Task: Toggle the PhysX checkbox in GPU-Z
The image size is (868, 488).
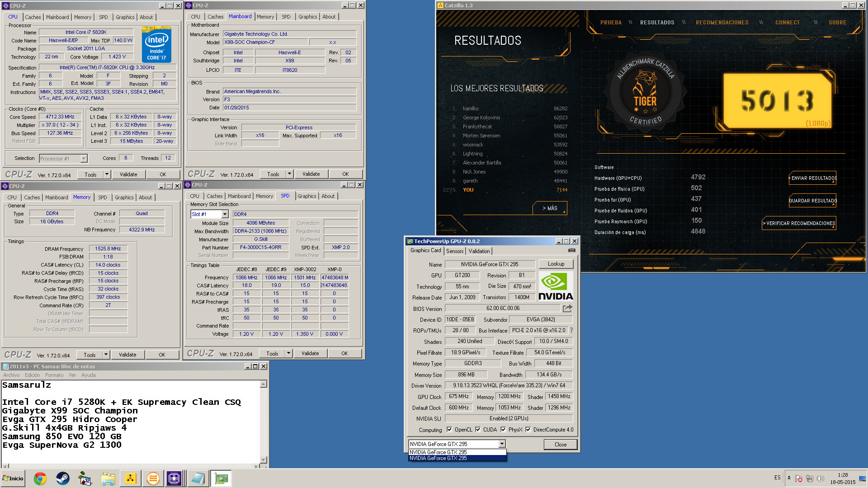Action: point(503,430)
